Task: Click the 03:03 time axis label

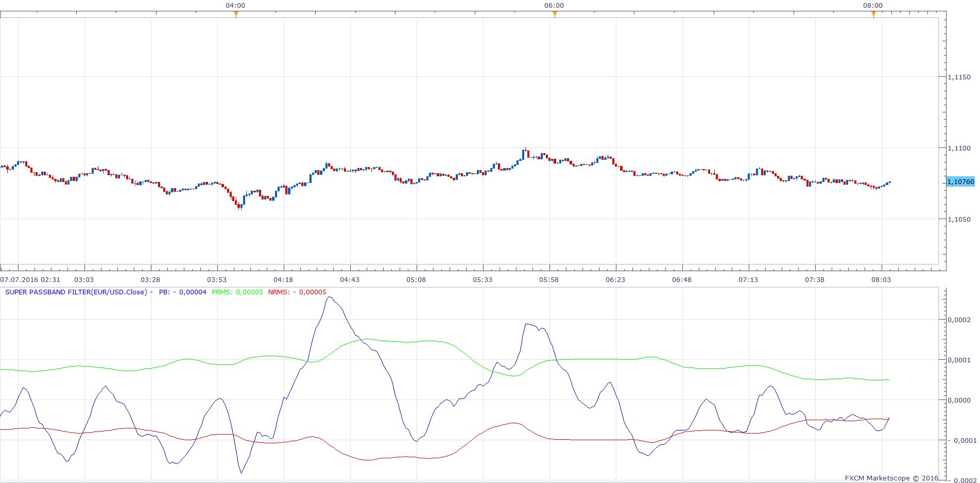Action: 84,280
